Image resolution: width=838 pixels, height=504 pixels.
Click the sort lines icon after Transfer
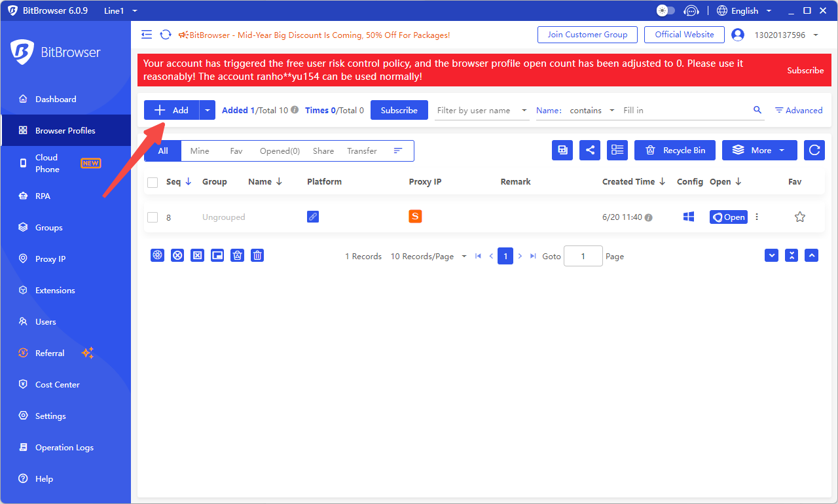[397, 151]
